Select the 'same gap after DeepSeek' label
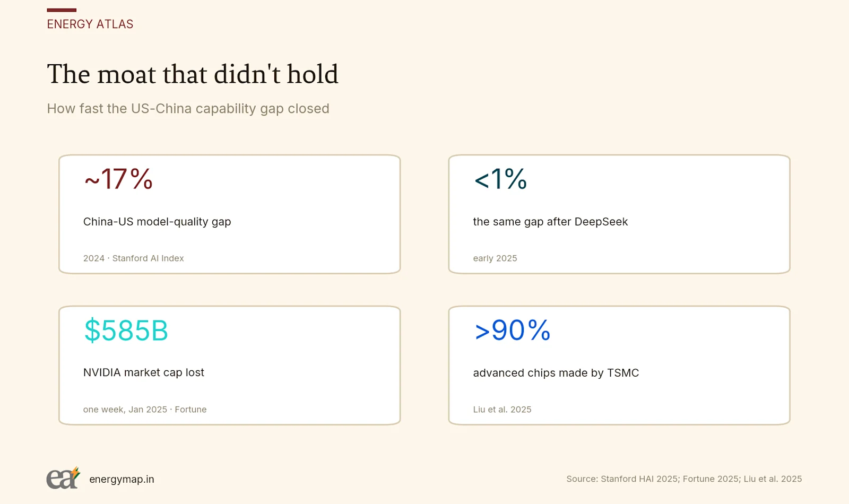Viewport: 849px width, 504px height. point(550,222)
